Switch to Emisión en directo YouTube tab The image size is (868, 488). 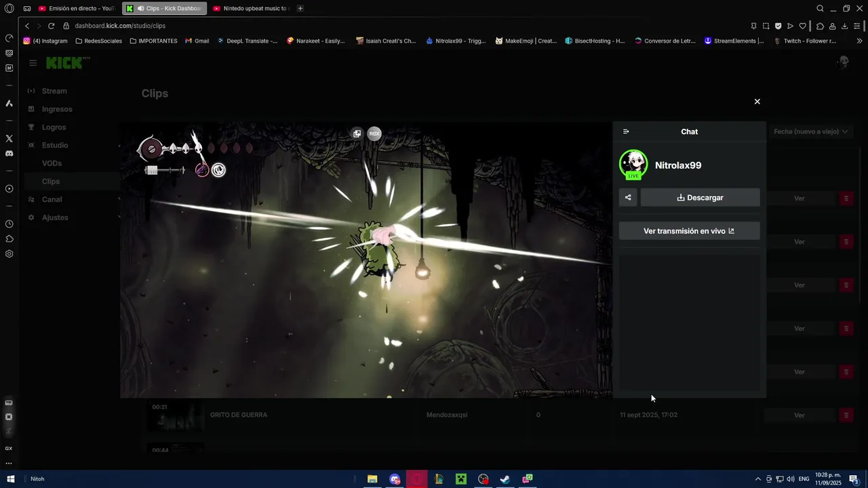(x=77, y=8)
